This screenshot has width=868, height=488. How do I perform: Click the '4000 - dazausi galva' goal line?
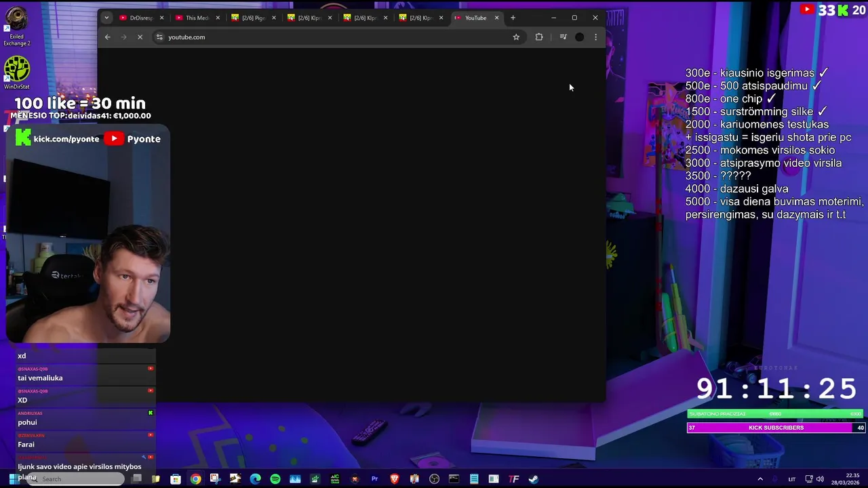736,189
